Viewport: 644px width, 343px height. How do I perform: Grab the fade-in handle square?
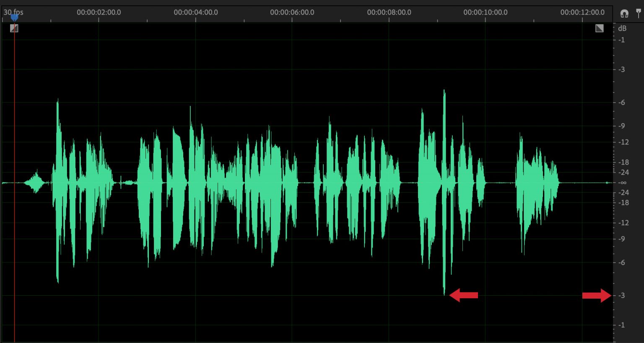point(14,28)
